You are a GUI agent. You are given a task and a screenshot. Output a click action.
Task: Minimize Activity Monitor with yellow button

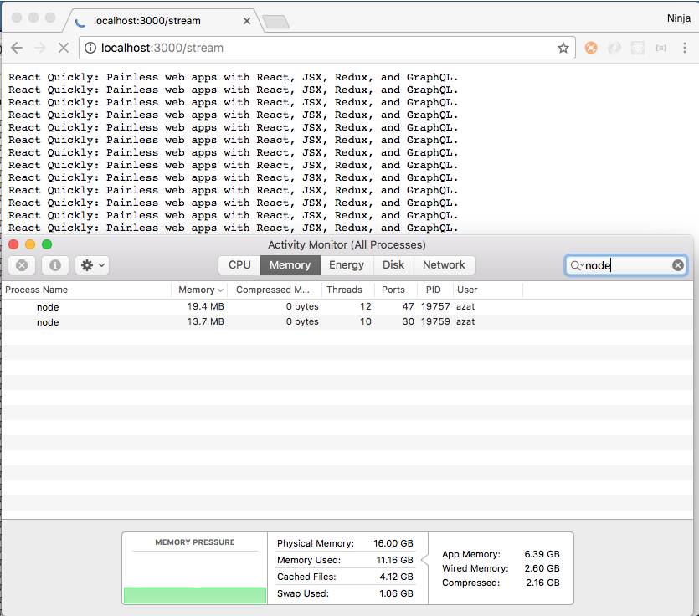pos(30,244)
